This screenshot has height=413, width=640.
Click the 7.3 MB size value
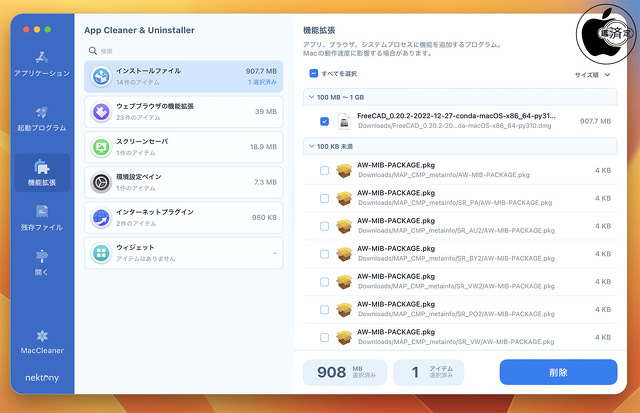click(265, 182)
